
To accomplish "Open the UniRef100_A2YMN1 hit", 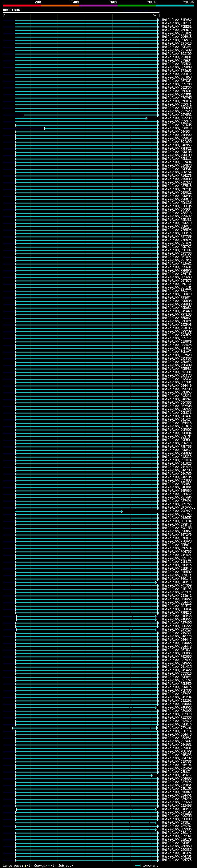I will click(176, 94).
